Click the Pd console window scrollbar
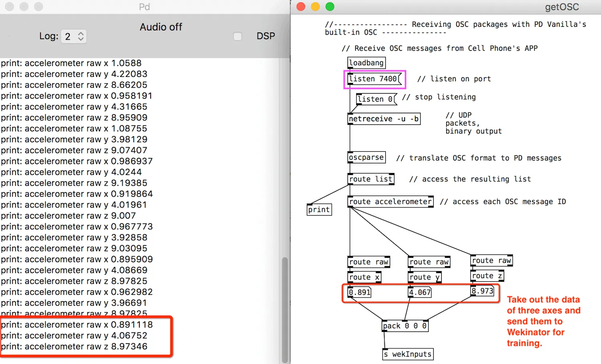 (x=285, y=308)
